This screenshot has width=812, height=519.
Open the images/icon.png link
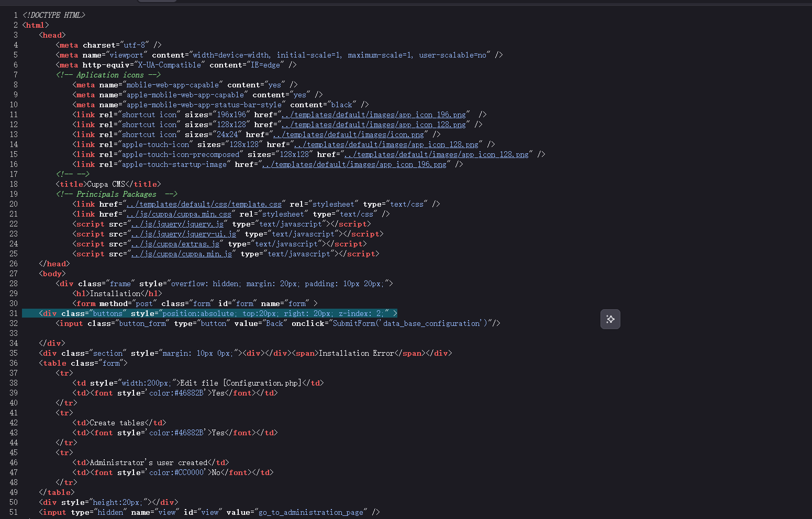click(x=349, y=134)
